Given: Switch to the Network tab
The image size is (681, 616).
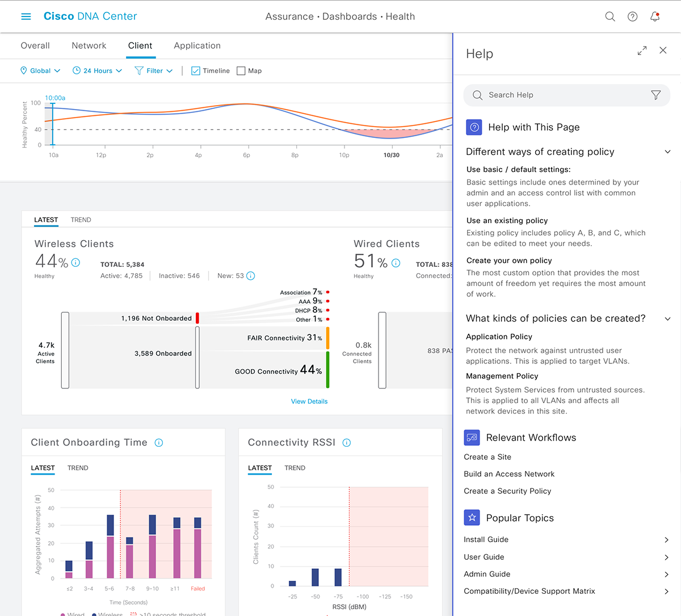Looking at the screenshot, I should click(x=89, y=45).
